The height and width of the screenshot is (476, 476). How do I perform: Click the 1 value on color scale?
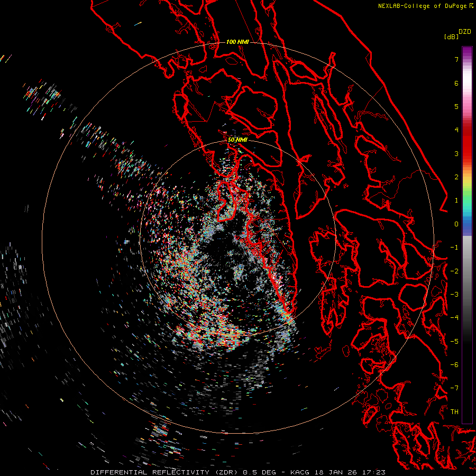[456, 200]
